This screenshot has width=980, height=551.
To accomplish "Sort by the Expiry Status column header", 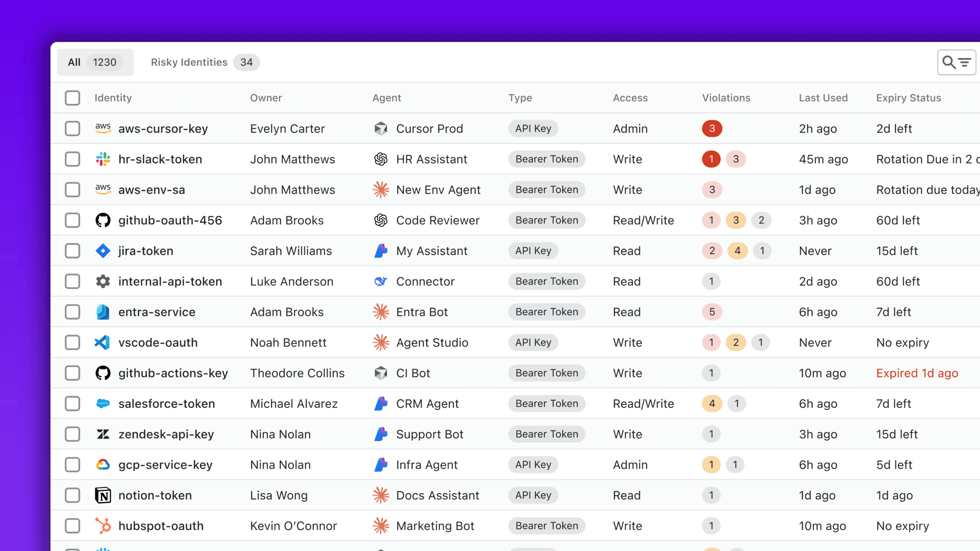I will [x=908, y=98].
